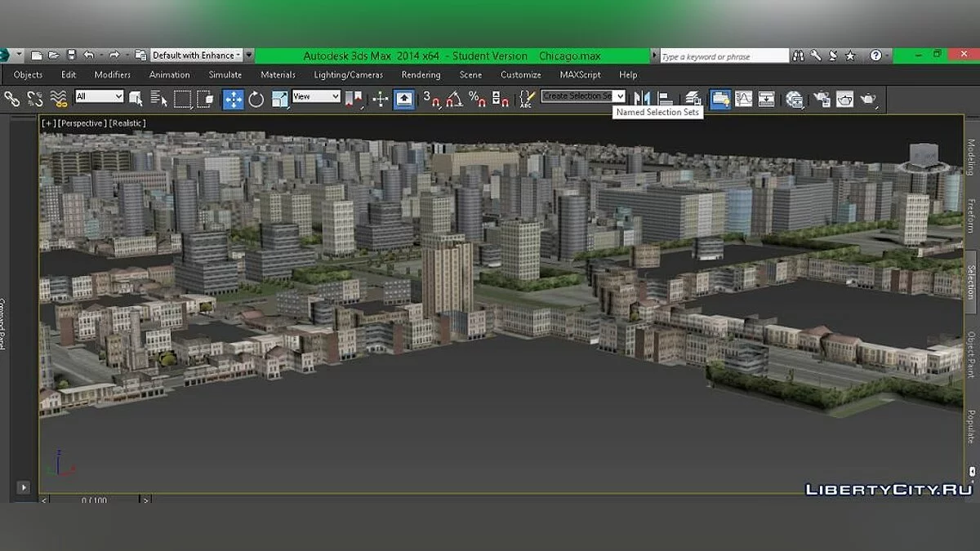
Task: Click the Render Production teapot icon
Action: [x=867, y=99]
